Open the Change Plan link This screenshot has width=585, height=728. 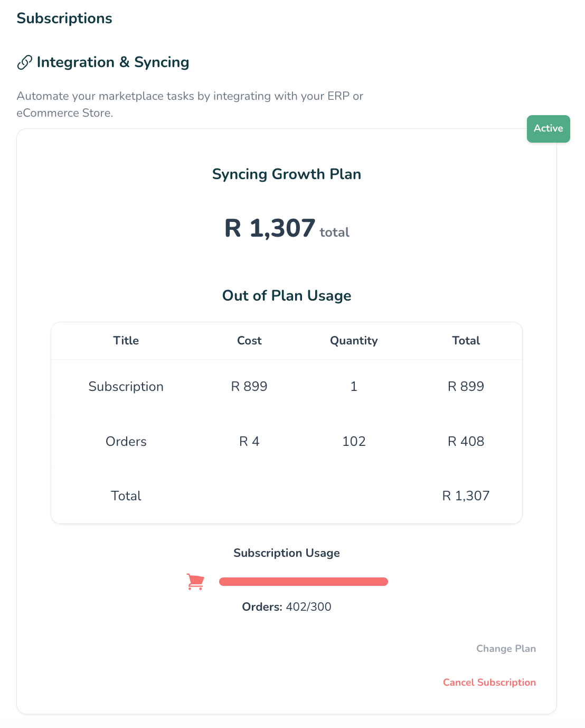506,649
